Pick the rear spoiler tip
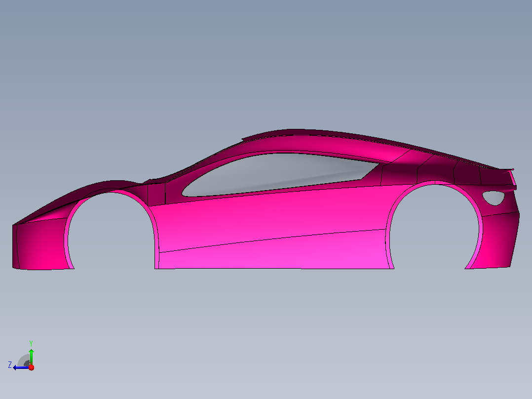Viewport: 532px width, 399px height. [512, 169]
